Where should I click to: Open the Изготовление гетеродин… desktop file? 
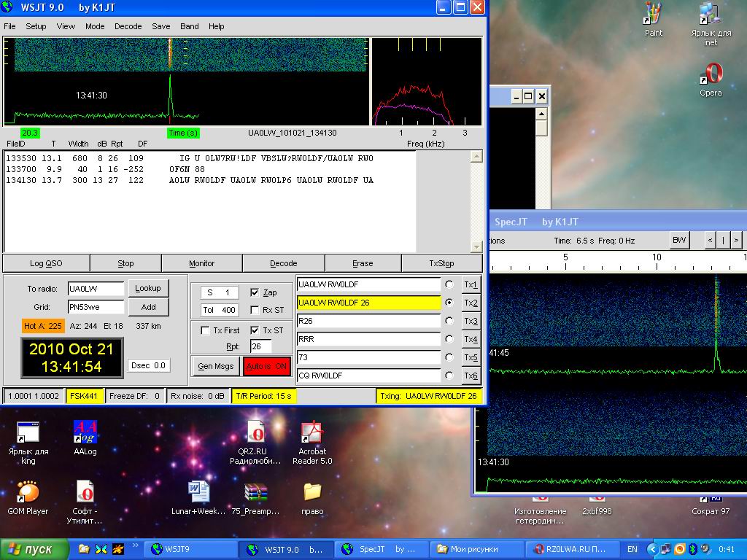[x=541, y=512]
